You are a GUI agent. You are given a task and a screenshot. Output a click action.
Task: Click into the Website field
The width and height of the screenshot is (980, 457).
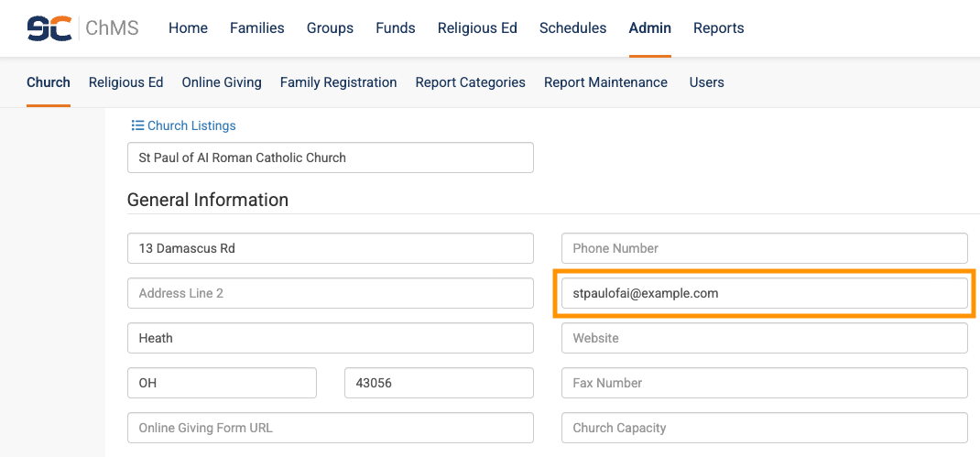pos(764,338)
